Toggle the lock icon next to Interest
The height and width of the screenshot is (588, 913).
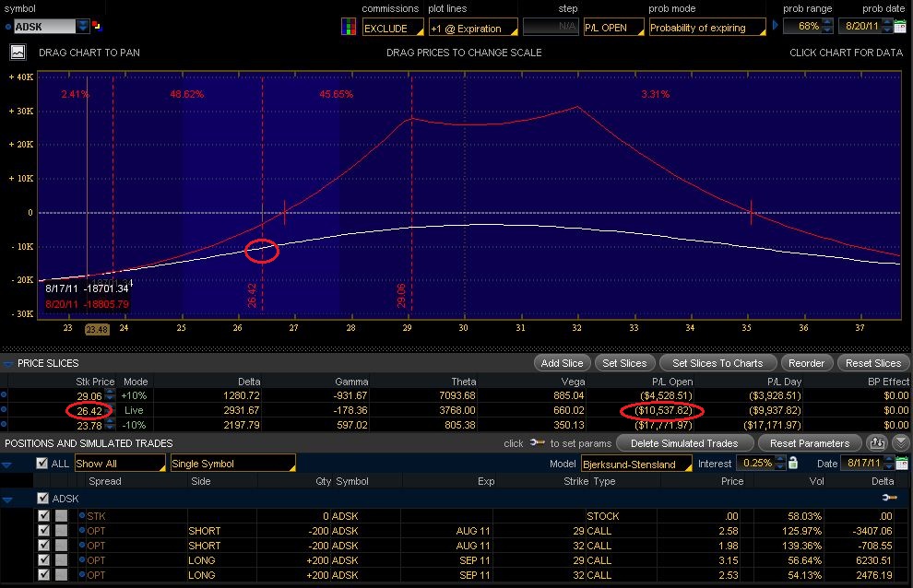pos(792,463)
